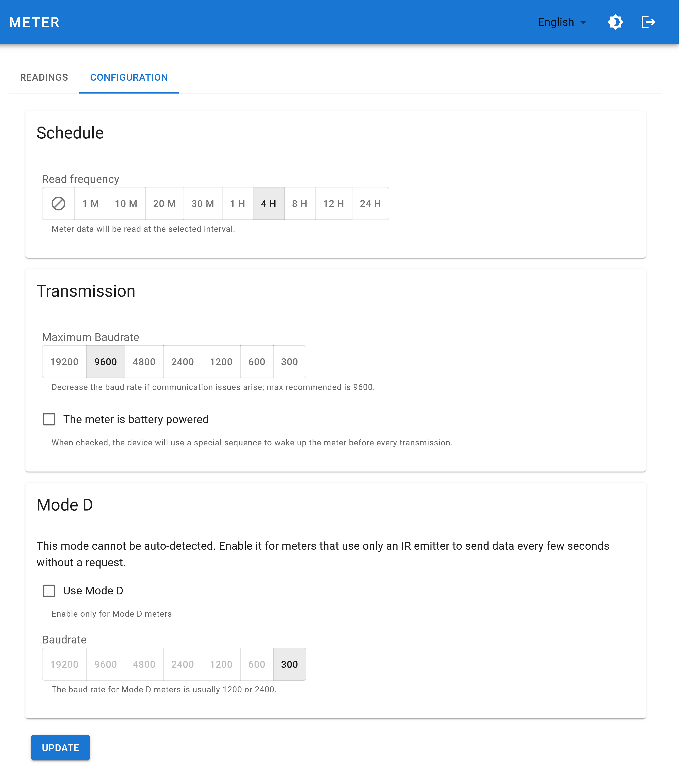Switch to the Readings tab
The width and height of the screenshot is (679, 784).
[x=44, y=77]
